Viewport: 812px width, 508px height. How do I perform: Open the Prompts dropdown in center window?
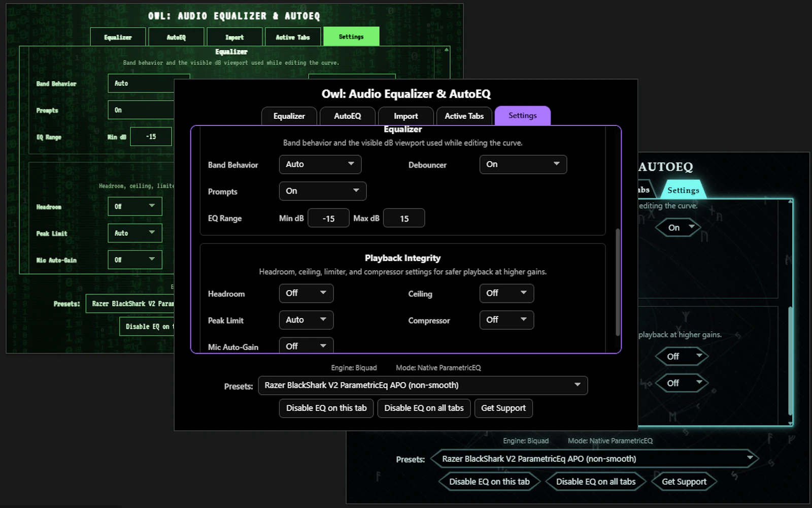(x=323, y=191)
